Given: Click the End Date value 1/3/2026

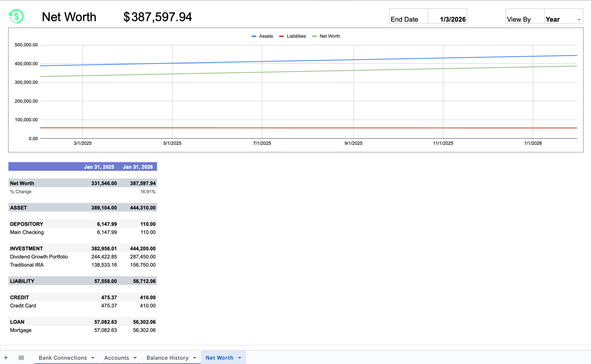Looking at the screenshot, I should (453, 19).
